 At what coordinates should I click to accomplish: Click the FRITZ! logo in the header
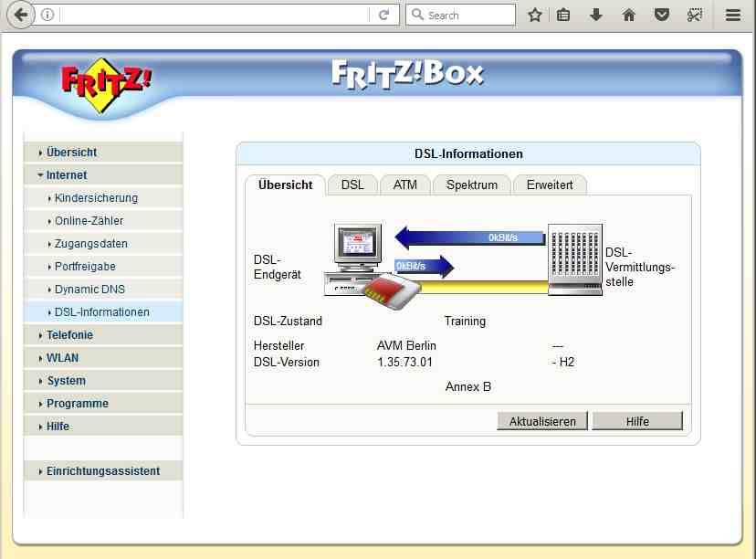point(106,85)
